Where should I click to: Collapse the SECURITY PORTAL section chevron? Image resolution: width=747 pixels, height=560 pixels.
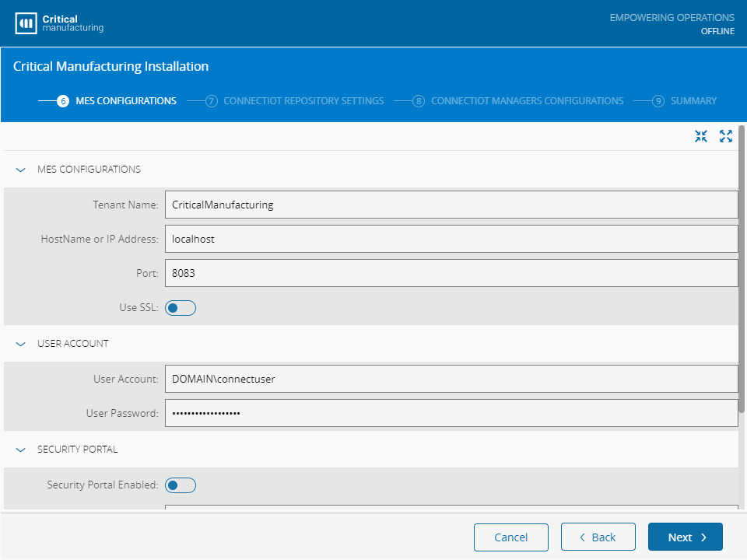(20, 450)
